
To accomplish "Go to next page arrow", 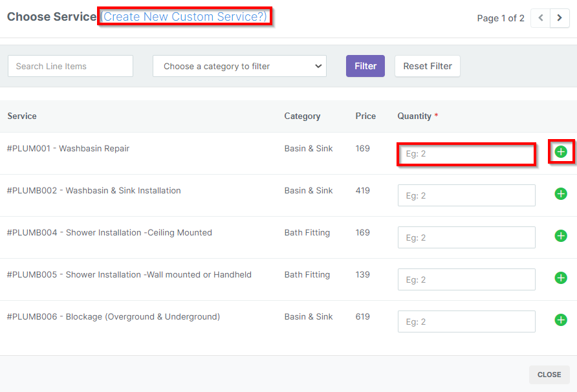I will pyautogui.click(x=560, y=18).
